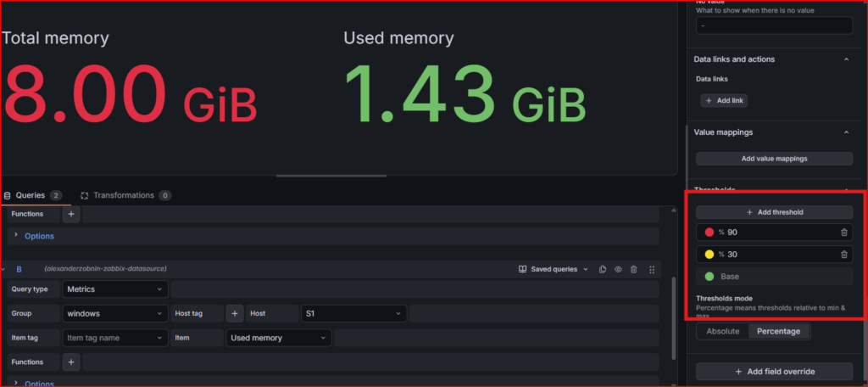Click the query letter B name
This screenshot has height=387, width=868.
pyautogui.click(x=19, y=270)
